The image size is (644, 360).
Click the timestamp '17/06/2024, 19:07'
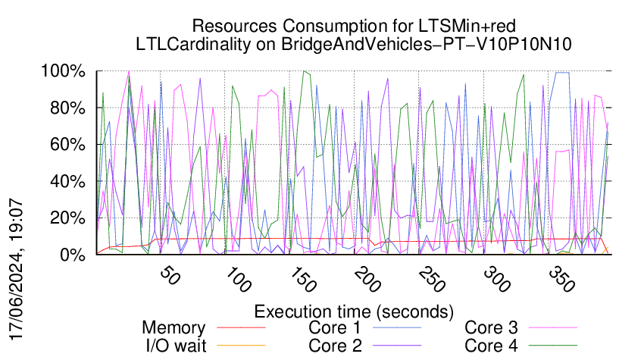(x=16, y=270)
